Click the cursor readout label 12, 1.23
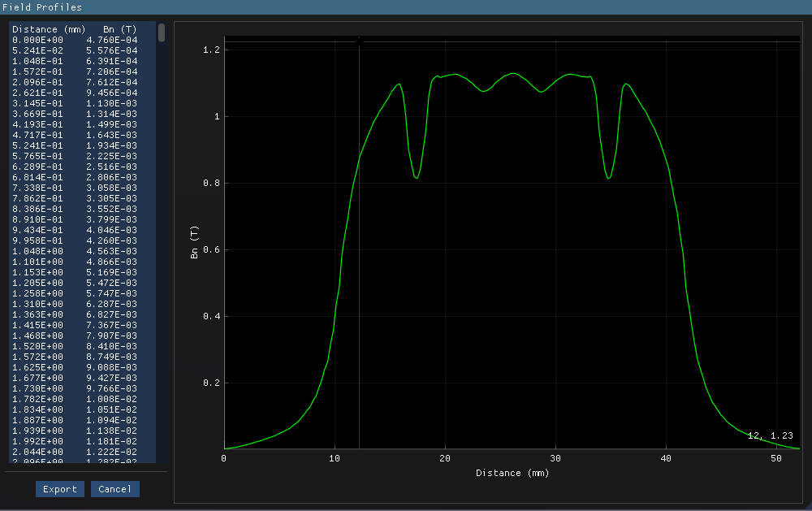This screenshot has width=812, height=511. click(x=770, y=435)
